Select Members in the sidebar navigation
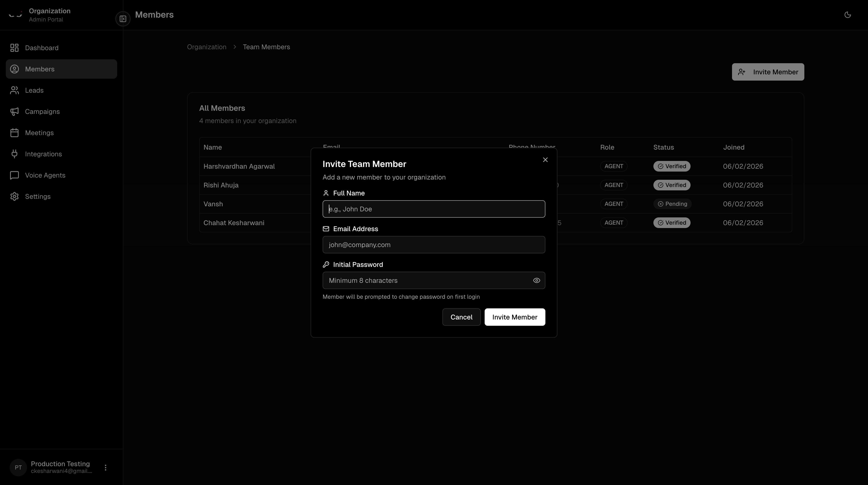The width and height of the screenshot is (868, 485). click(40, 69)
